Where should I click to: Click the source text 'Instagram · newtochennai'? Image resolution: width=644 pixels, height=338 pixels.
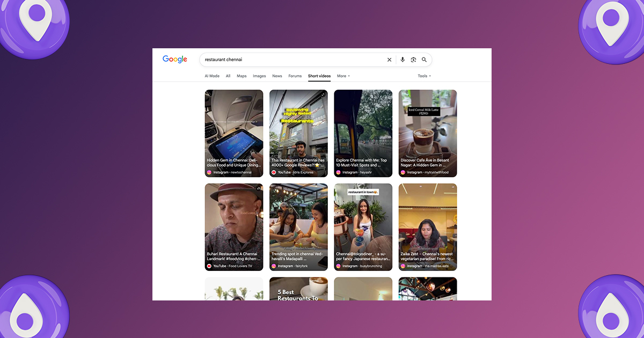232,173
